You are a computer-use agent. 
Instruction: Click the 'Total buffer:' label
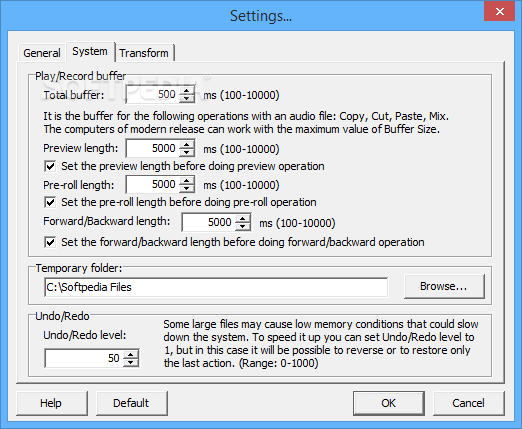tap(74, 95)
